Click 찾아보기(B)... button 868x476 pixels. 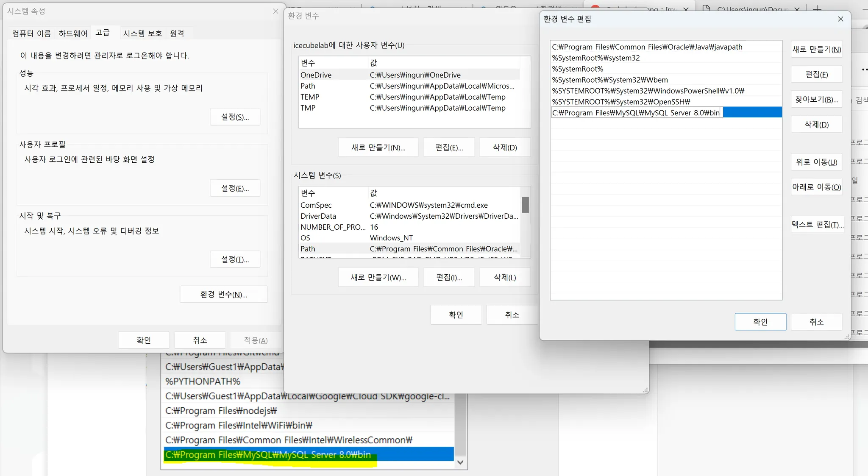pos(816,100)
